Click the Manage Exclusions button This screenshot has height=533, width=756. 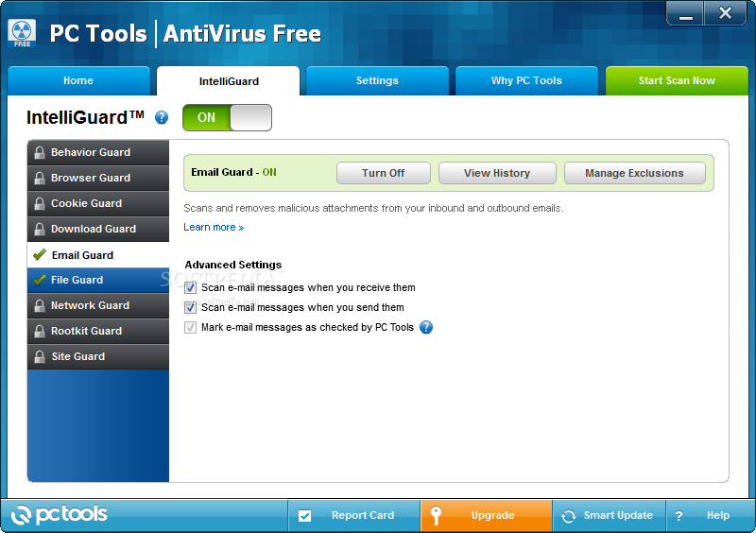coord(634,173)
